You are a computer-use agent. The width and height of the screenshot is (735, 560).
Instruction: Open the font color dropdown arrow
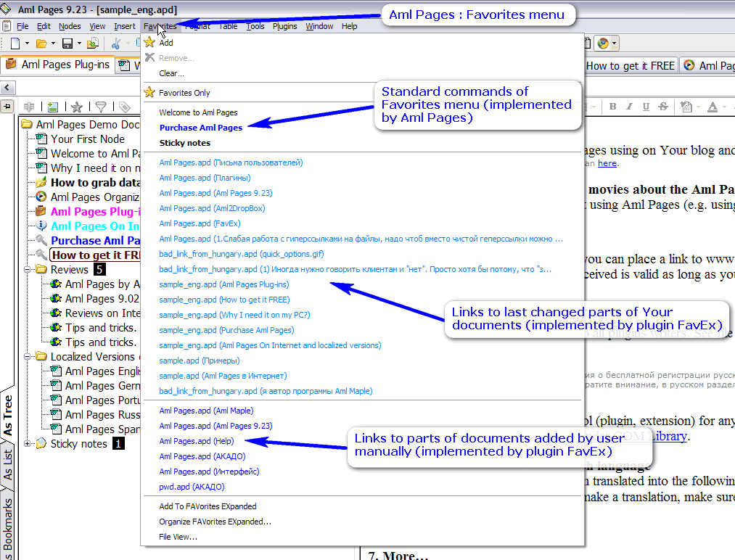(x=724, y=107)
